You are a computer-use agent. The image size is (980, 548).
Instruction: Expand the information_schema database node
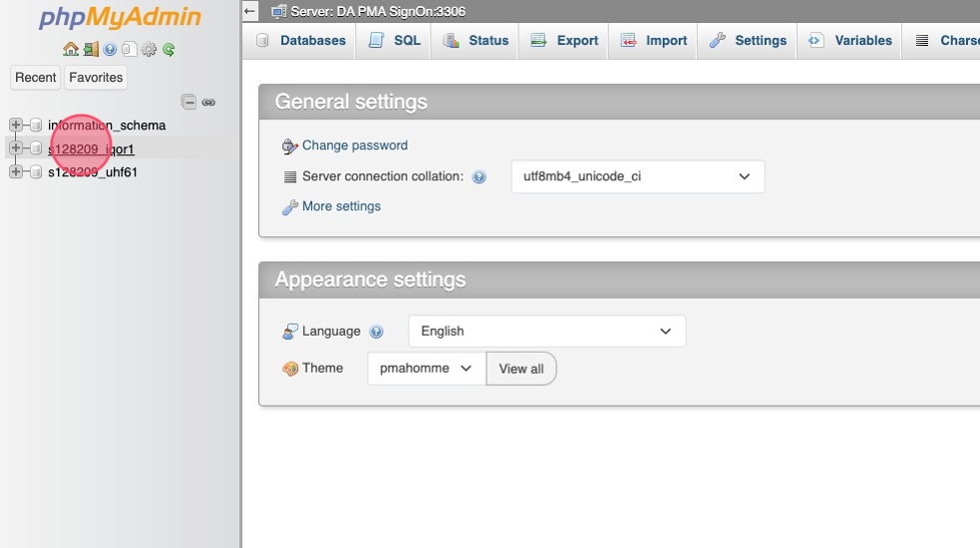click(x=16, y=125)
